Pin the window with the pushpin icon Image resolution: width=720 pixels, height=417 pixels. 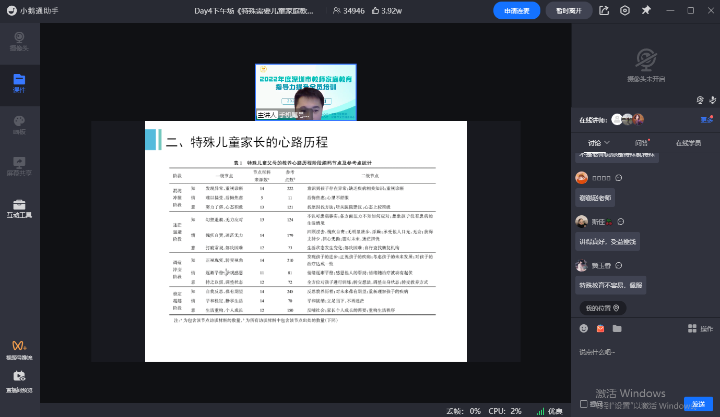point(648,11)
